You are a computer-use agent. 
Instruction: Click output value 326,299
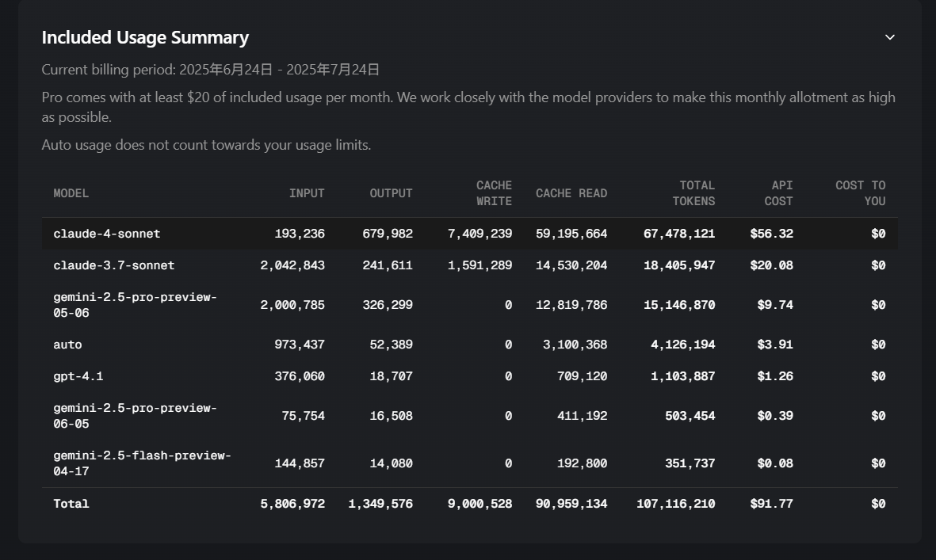tap(388, 305)
